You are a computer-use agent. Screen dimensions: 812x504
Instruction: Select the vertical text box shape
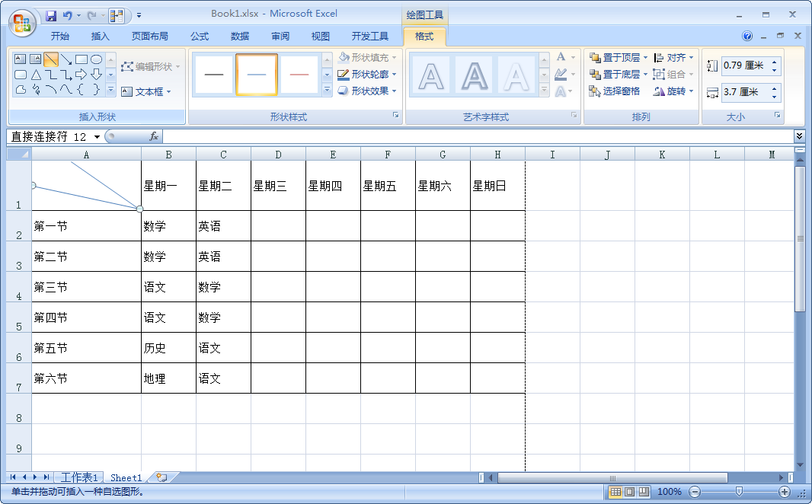click(35, 59)
